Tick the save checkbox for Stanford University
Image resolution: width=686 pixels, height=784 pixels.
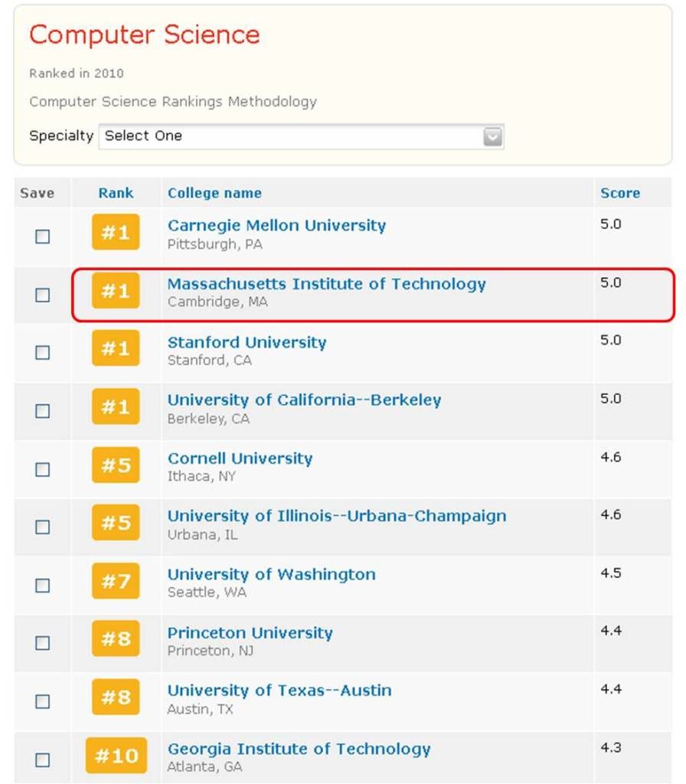[x=43, y=352]
